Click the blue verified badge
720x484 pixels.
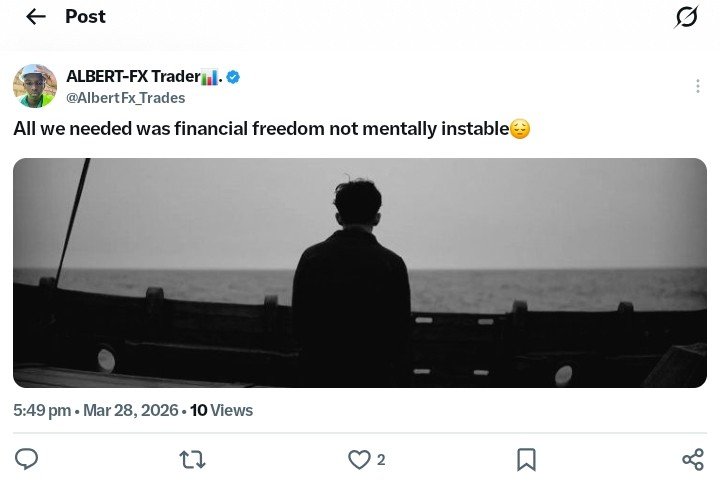233,77
